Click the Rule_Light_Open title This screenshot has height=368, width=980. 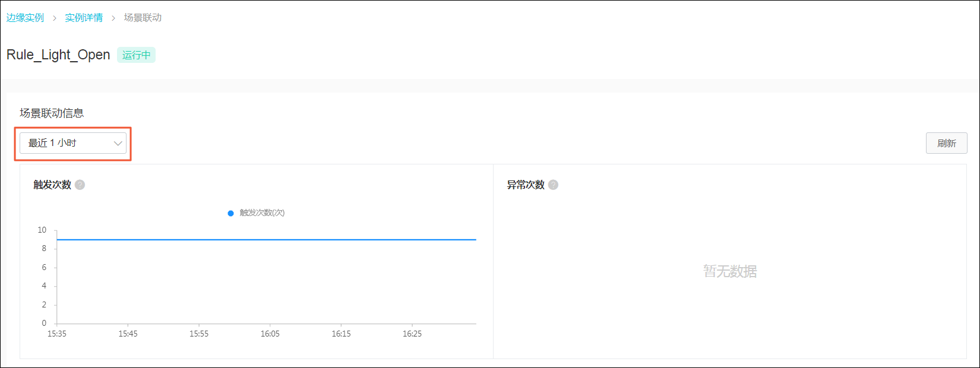click(58, 55)
